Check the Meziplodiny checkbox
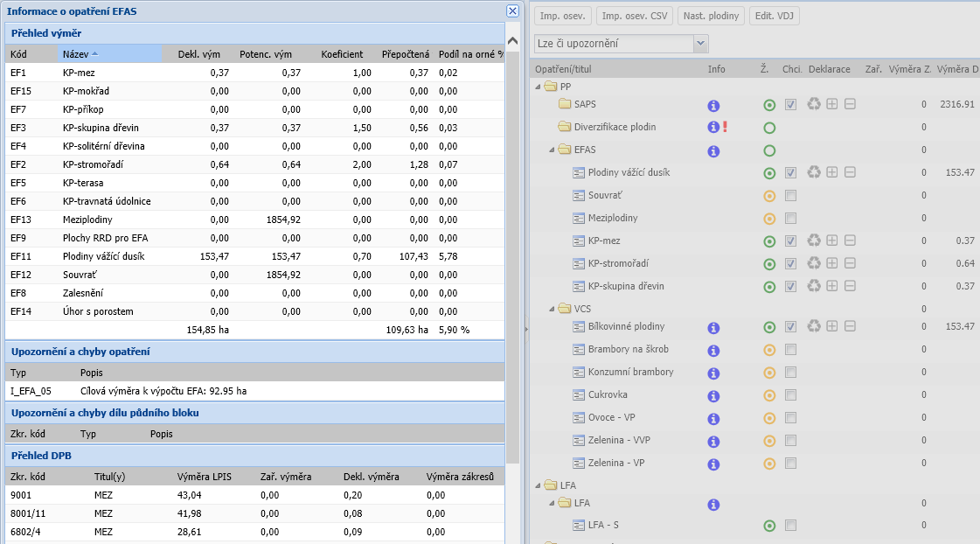Viewport: 980px width, 544px height. click(x=790, y=219)
